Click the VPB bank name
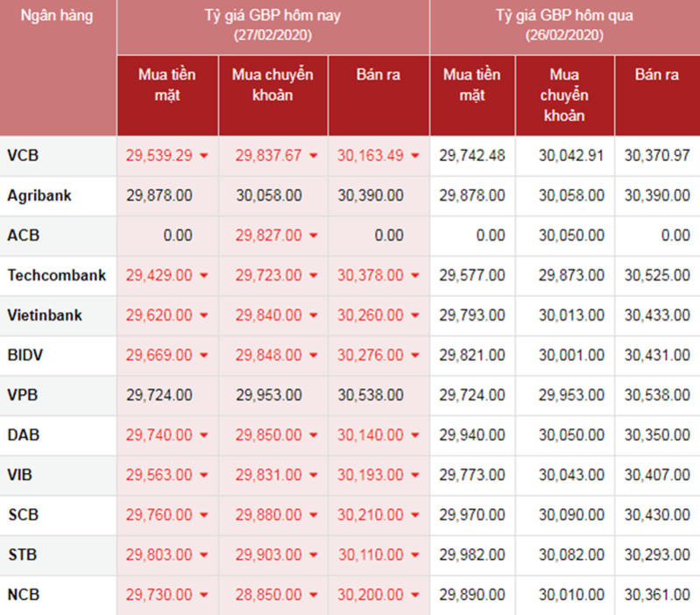 coord(24,396)
